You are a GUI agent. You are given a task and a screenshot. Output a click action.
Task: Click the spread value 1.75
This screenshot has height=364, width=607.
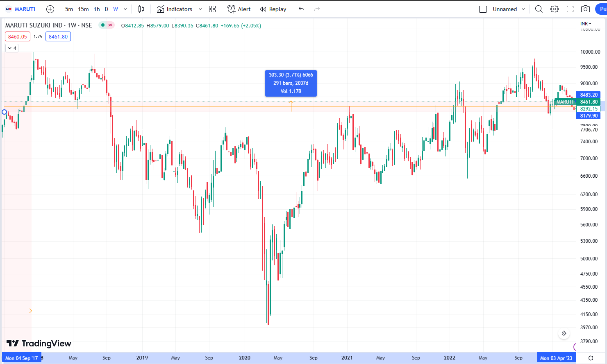tap(38, 36)
